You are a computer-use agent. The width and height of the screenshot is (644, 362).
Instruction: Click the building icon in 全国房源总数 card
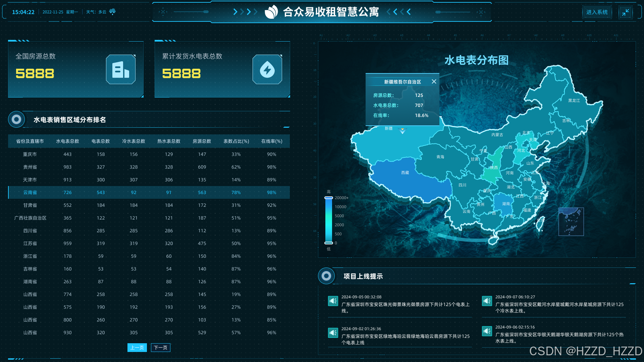(x=120, y=69)
